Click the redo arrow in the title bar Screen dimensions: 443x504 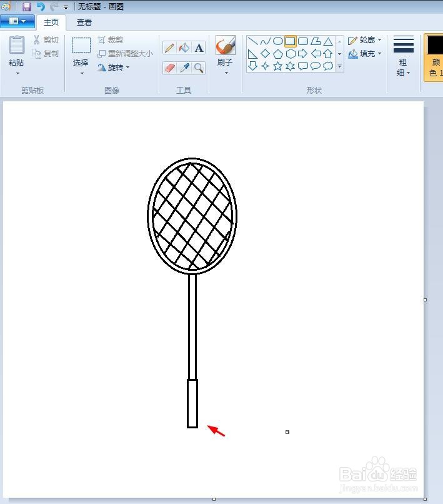[x=54, y=6]
